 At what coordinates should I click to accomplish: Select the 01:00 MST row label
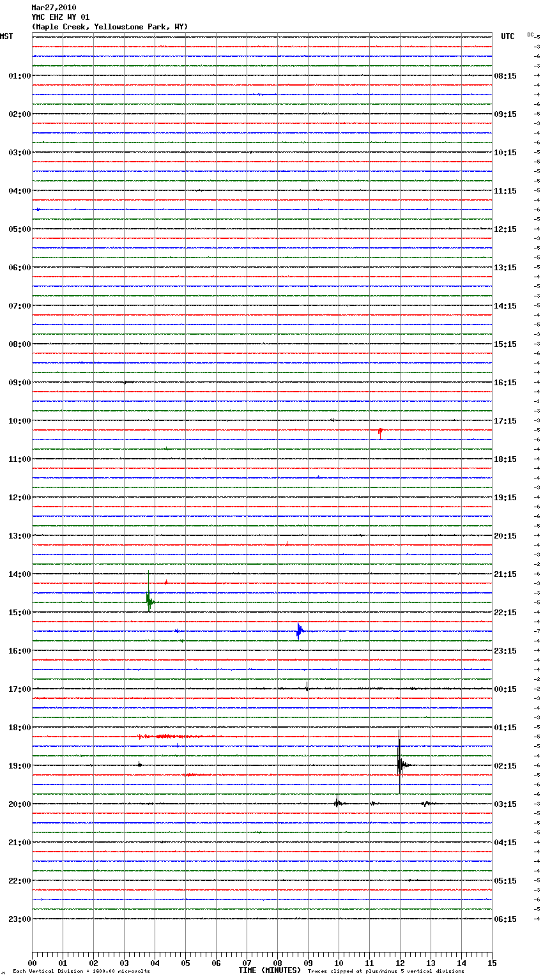(20, 76)
